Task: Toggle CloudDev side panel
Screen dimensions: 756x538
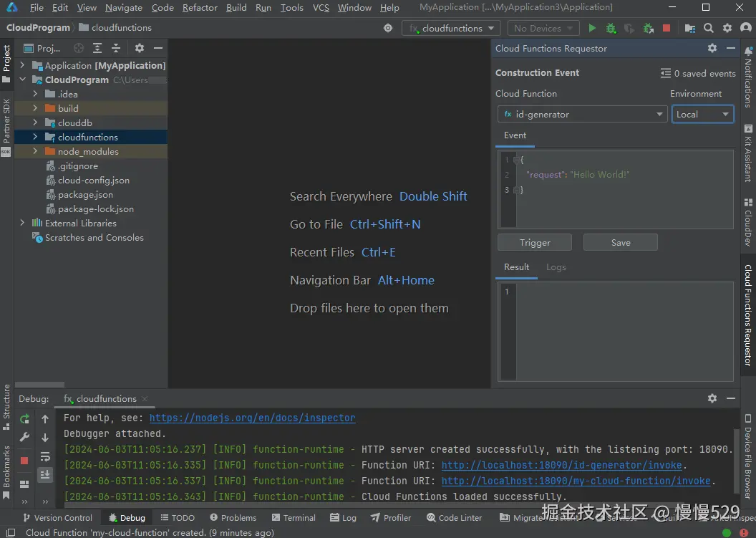Action: tap(748, 222)
